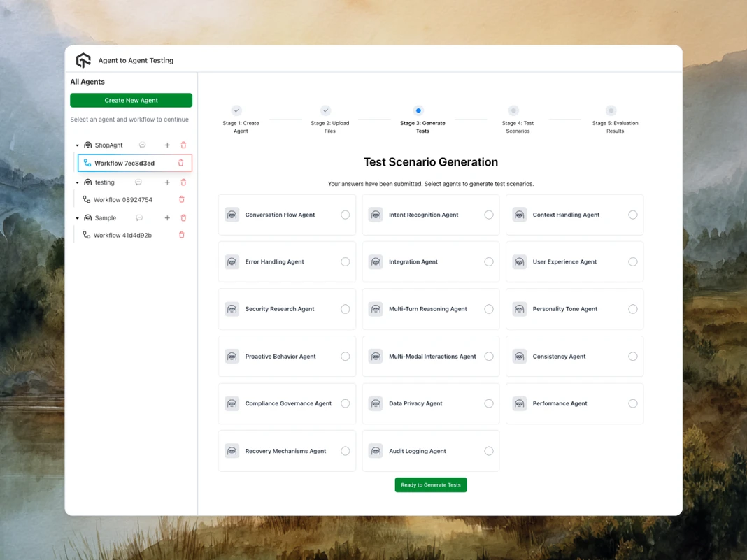
Task: Select the Context Handling Agent radio button
Action: (x=633, y=215)
